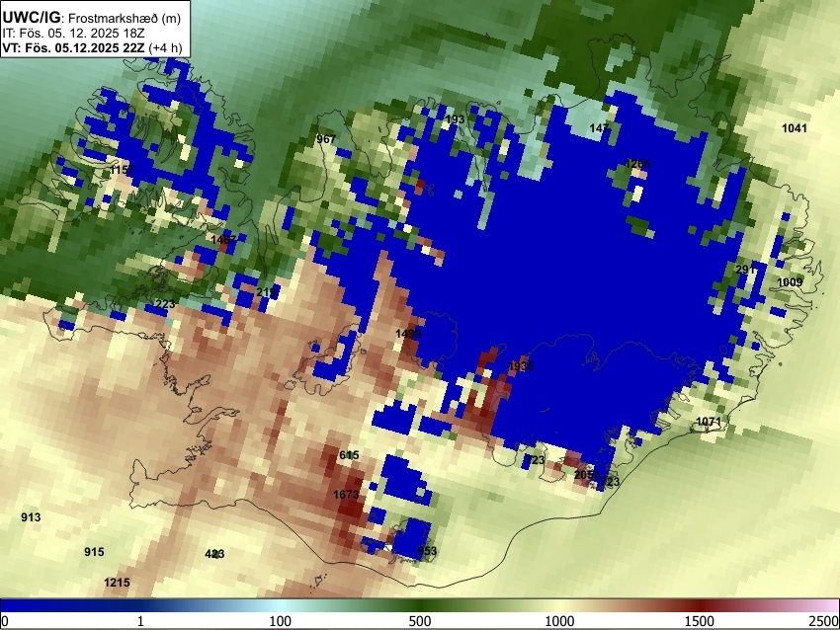The width and height of the screenshot is (840, 630).
Task: Click the 915 value label
Action: pos(94,552)
